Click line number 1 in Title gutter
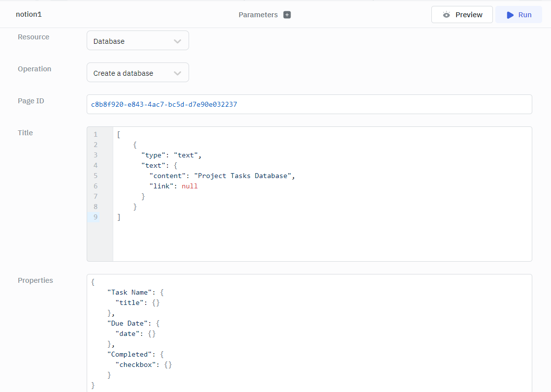The width and height of the screenshot is (551, 392). point(95,134)
